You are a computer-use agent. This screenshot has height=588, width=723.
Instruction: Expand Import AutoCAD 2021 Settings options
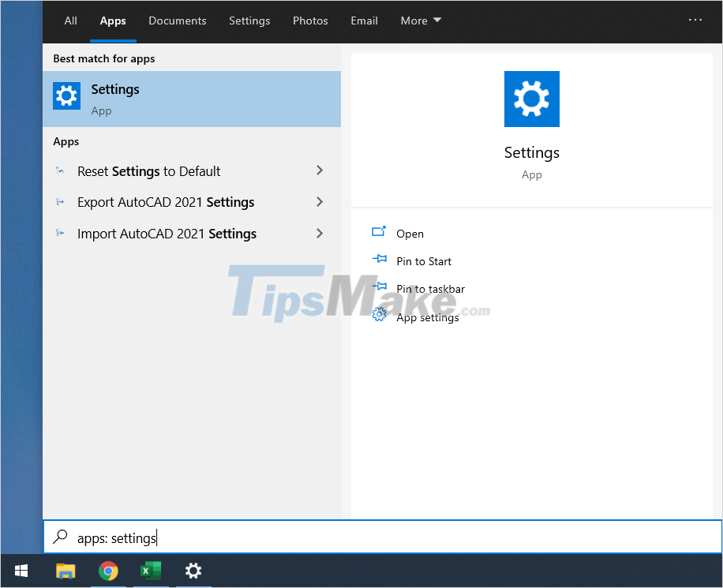click(319, 234)
